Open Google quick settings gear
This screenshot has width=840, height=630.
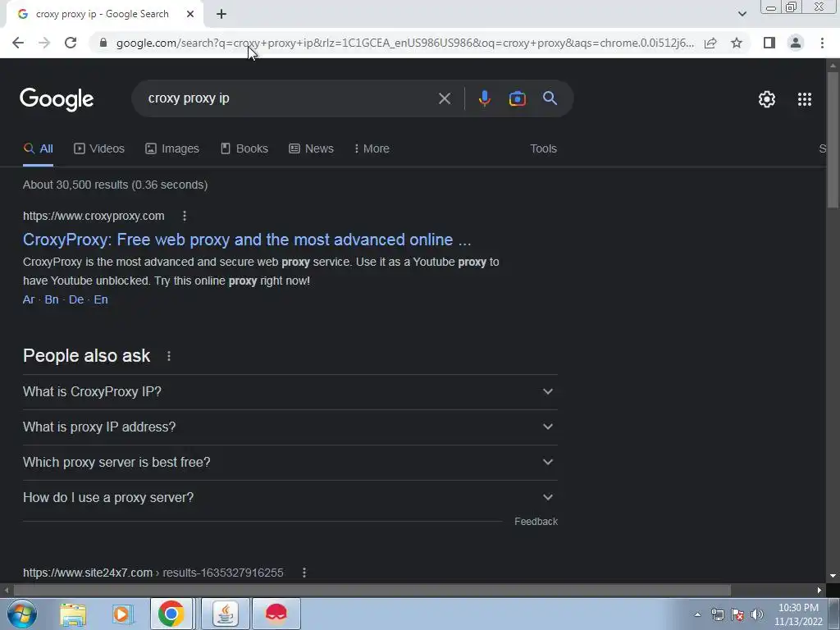(x=767, y=99)
